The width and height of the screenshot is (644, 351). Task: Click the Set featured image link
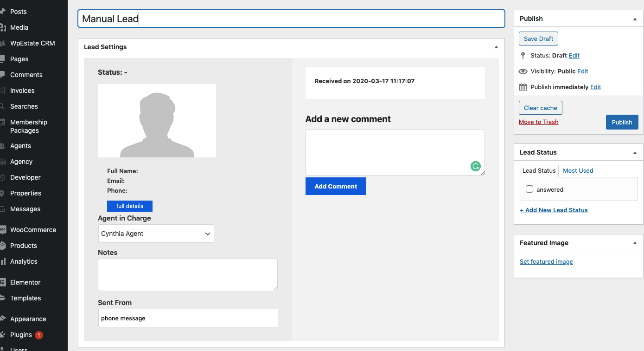(x=546, y=261)
